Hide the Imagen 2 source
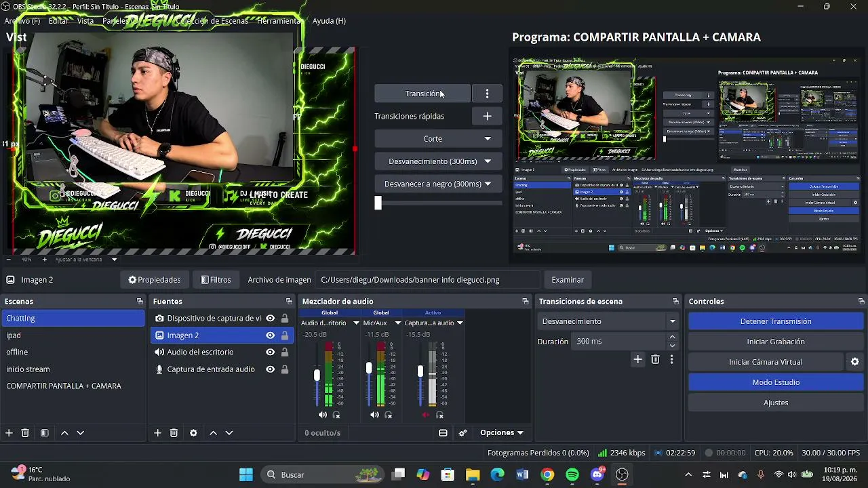868x488 pixels. point(270,335)
